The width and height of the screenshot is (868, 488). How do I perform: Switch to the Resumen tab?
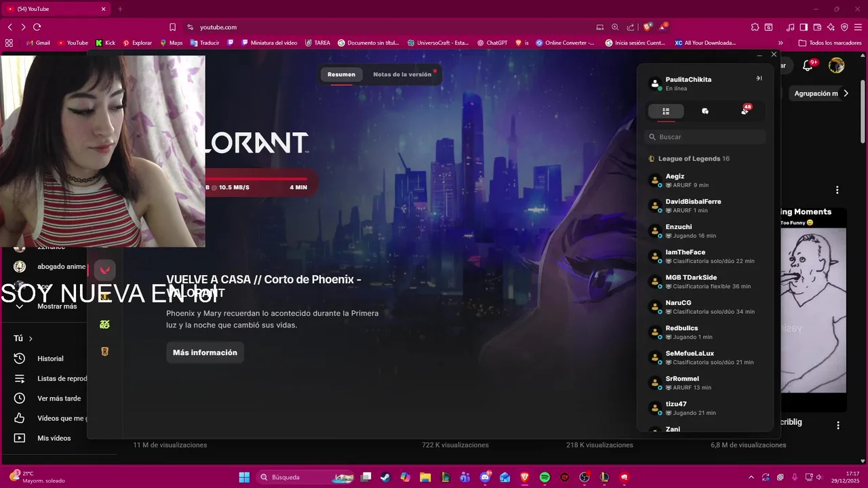[341, 75]
